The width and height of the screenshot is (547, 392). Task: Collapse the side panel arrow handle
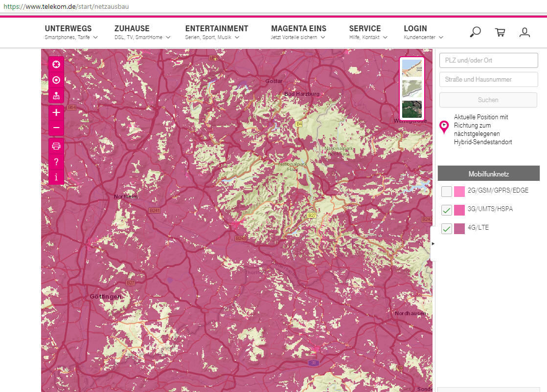pyautogui.click(x=433, y=243)
